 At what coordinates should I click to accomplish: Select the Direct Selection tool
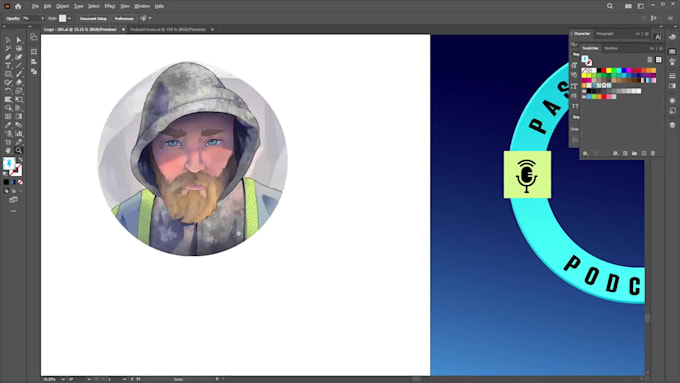[x=19, y=40]
